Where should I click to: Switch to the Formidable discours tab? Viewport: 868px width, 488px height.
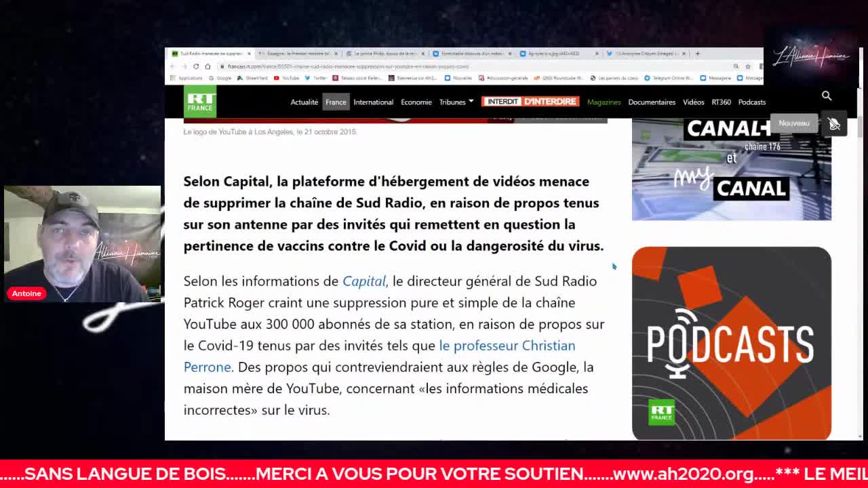point(472,54)
